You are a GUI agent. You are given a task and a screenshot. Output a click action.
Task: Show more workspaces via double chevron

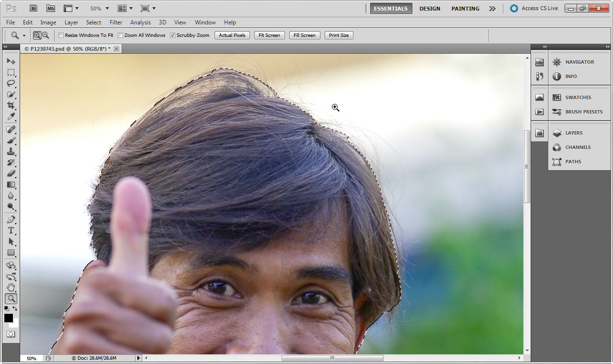[492, 8]
